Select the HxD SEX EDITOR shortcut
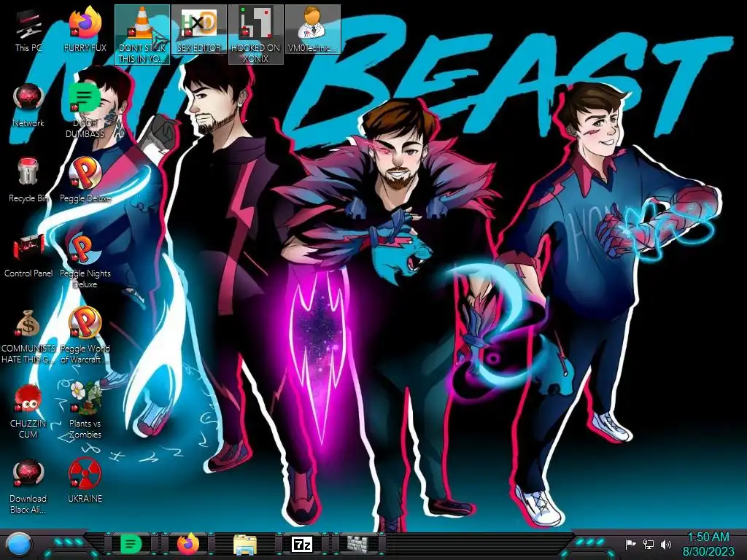Viewport: 747px width, 560px height. tap(199, 29)
